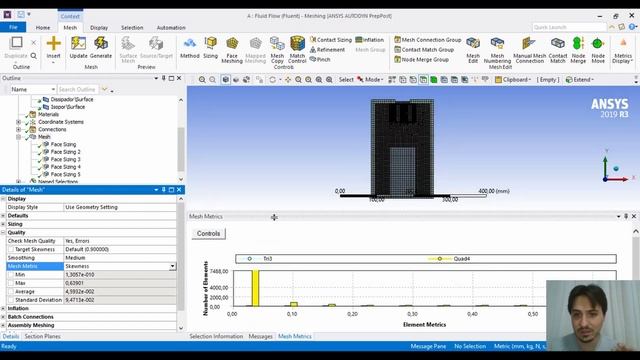Toggle the Min row checkbox
Image resolution: width=640 pixels, height=360 pixels.
[11, 275]
